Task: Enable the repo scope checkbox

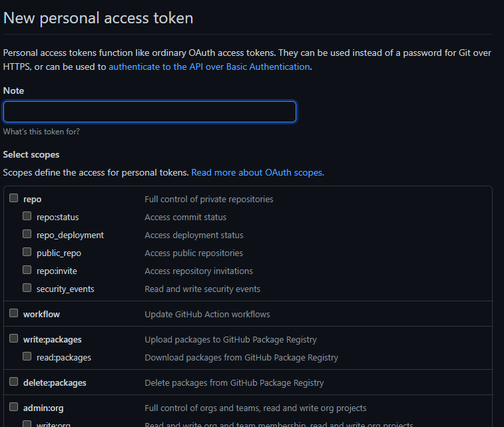Action: pyautogui.click(x=13, y=198)
